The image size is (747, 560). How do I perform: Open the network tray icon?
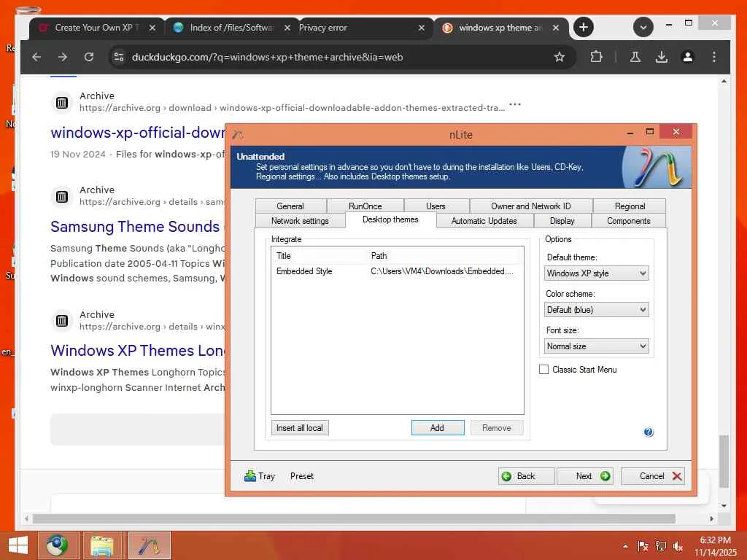pos(661,546)
